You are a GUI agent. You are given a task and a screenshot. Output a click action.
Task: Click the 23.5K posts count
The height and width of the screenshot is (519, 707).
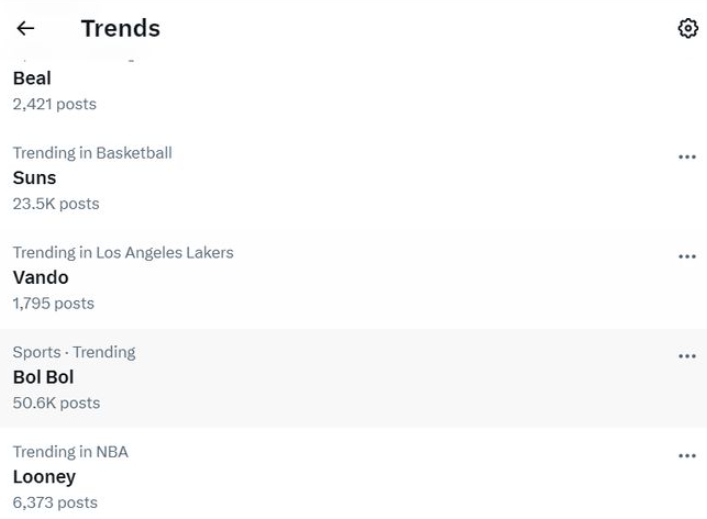point(56,203)
